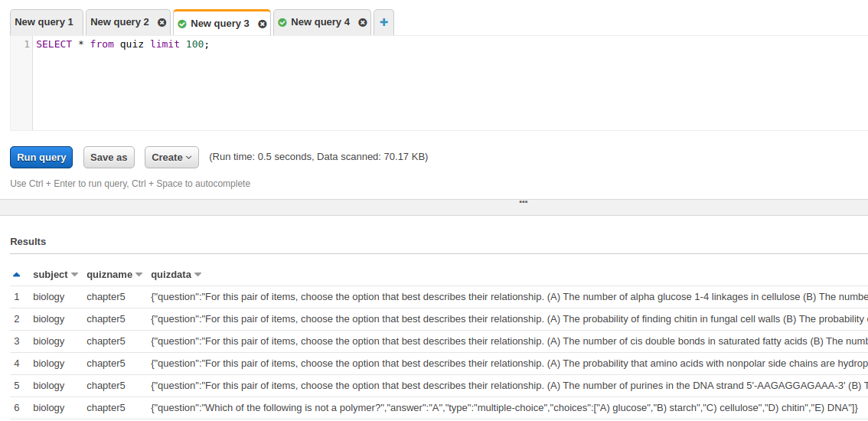Close the New query 3 tab
The image size is (868, 421).
pos(263,24)
